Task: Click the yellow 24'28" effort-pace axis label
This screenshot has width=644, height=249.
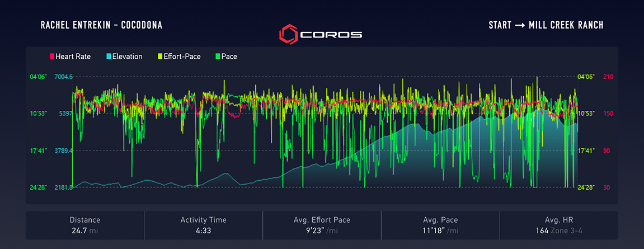Action: point(586,187)
